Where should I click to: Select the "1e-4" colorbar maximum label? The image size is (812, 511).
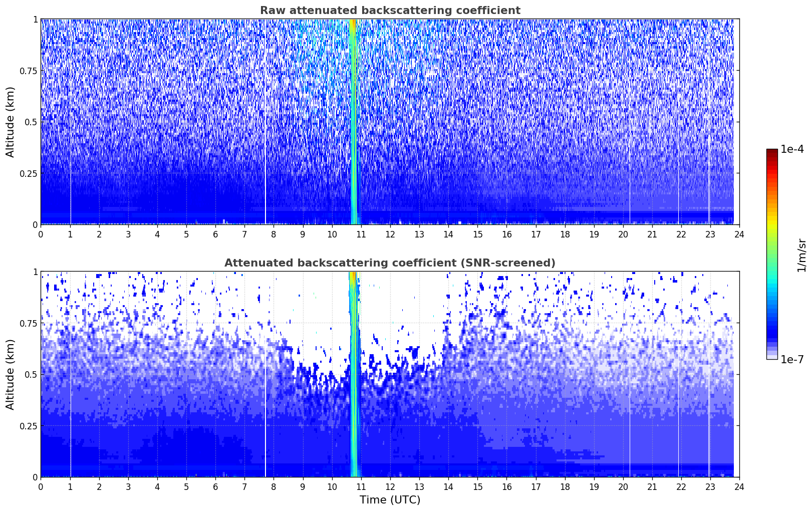tap(792, 149)
